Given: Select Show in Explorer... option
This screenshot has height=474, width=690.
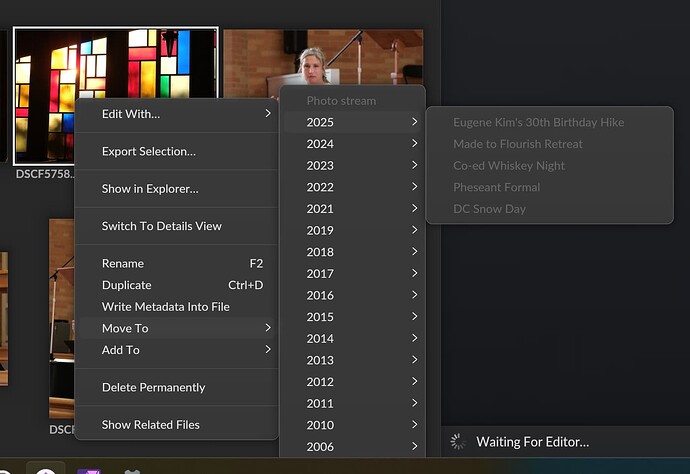Looking at the screenshot, I should point(176,189).
